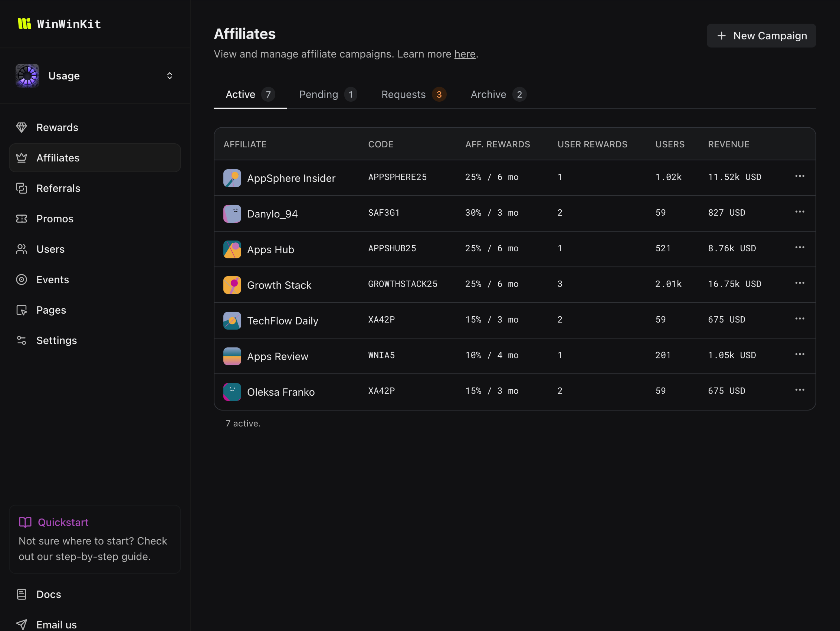Click the Email us paper-plane icon
840x631 pixels.
point(22,624)
